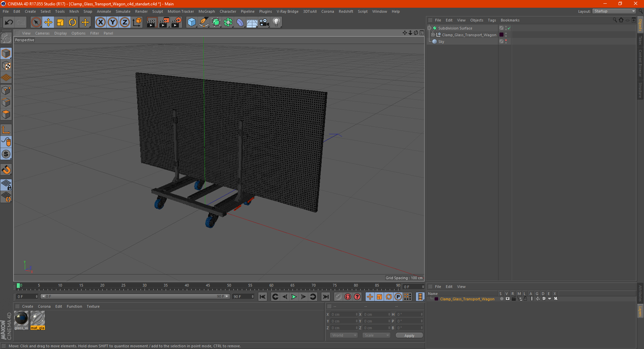
Task: Open viewport Cameras menu
Action: point(42,33)
